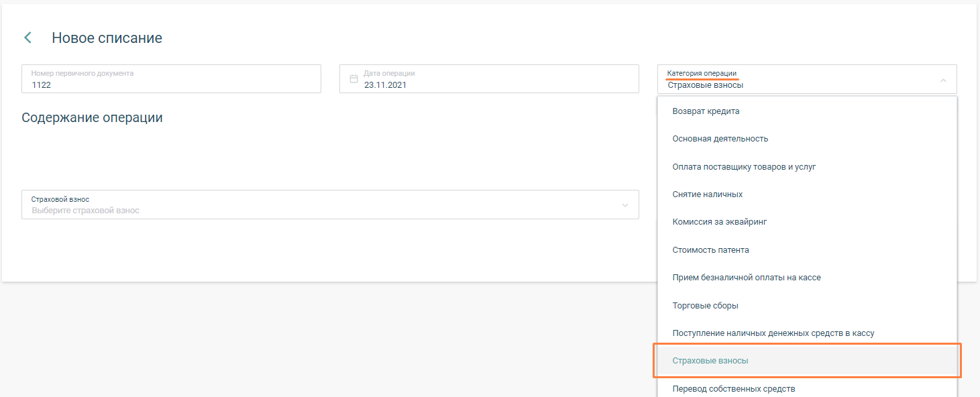Click the Дата операции date field

tap(489, 79)
